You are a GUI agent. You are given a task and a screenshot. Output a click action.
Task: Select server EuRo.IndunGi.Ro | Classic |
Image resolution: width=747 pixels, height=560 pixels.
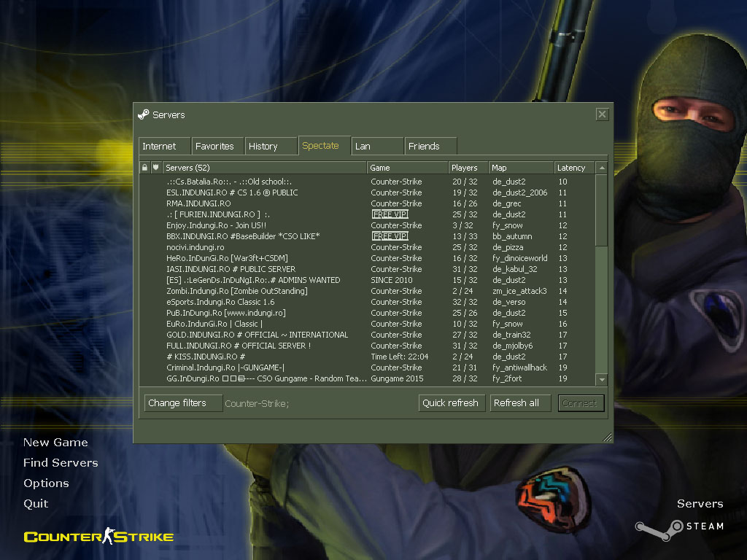[x=367, y=324]
